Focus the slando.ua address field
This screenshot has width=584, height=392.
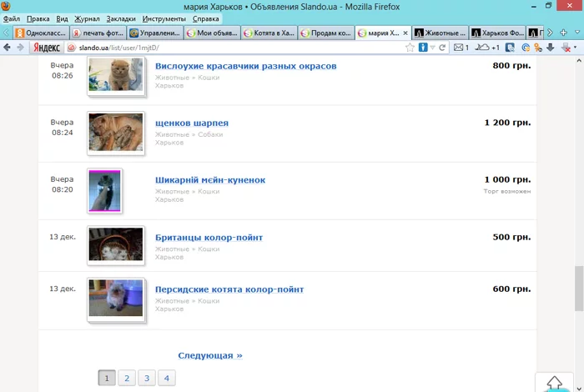[239, 48]
